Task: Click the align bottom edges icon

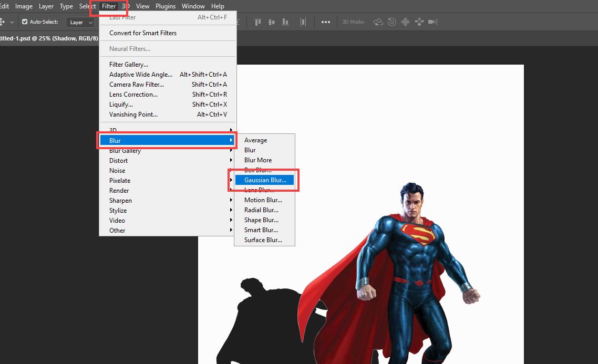Action: (285, 22)
